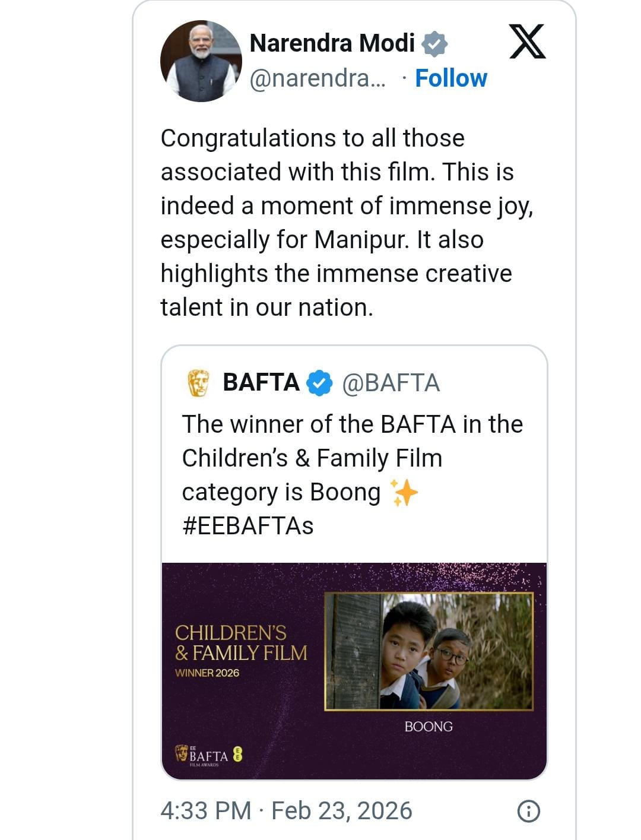The image size is (641, 840).
Task: Open the tweet info icon
Action: (528, 811)
